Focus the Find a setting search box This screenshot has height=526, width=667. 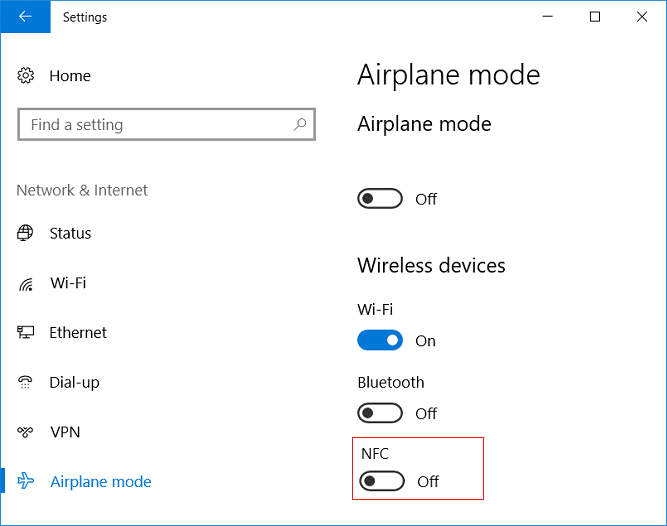155,125
